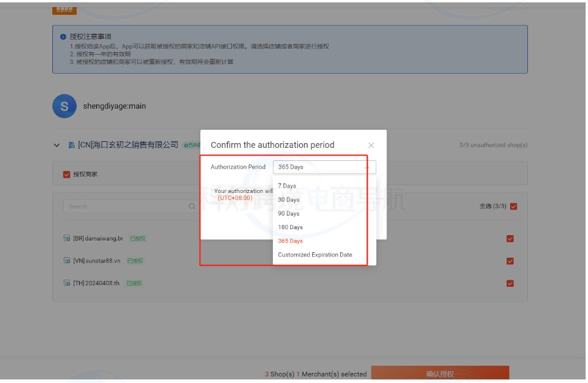The width and height of the screenshot is (588, 383).
Task: Uncheck the sunstar88.vn shop checkbox
Action: point(510,261)
